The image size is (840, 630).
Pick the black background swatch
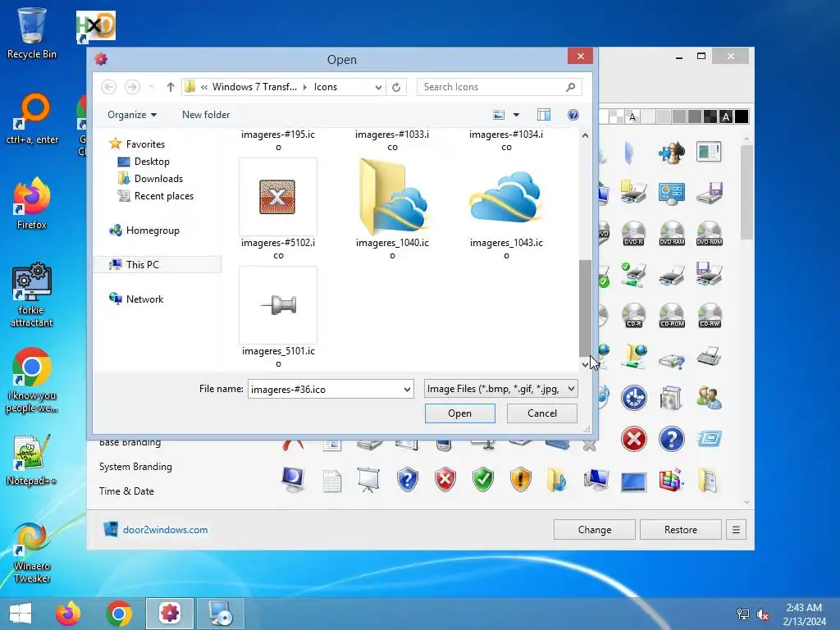(x=742, y=116)
